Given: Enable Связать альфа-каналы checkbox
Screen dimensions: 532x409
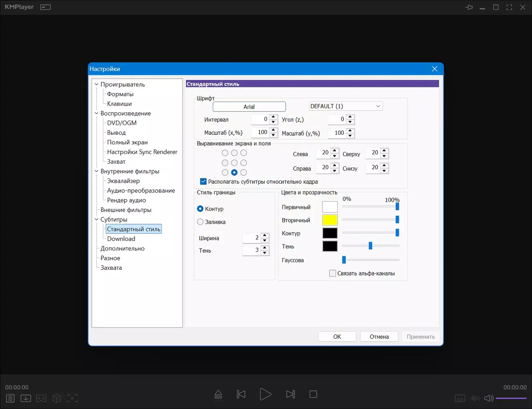Looking at the screenshot, I should [332, 273].
